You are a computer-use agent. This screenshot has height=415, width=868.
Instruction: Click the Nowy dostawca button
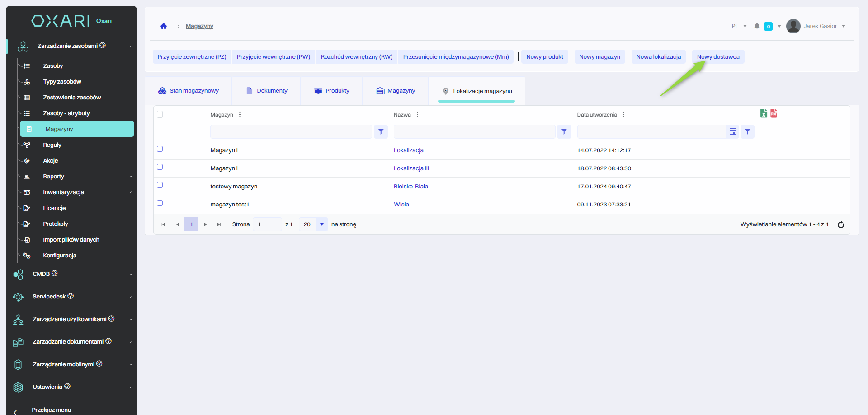[718, 57]
